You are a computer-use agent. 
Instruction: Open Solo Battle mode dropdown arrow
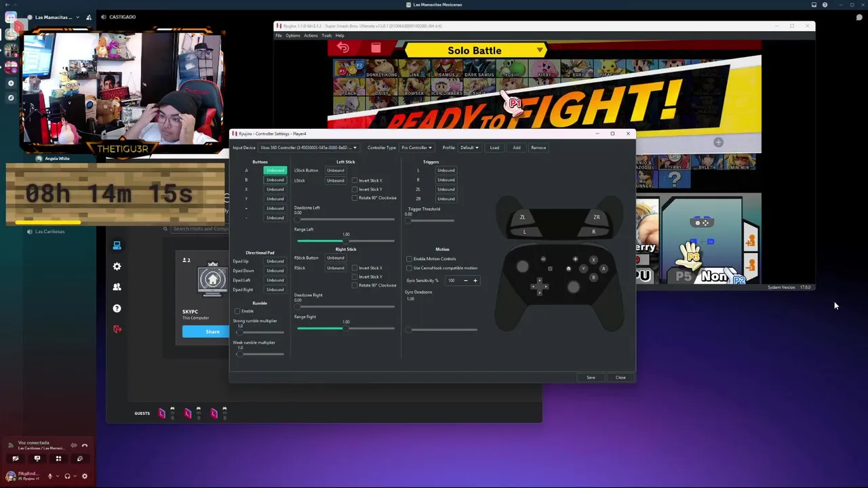point(540,50)
